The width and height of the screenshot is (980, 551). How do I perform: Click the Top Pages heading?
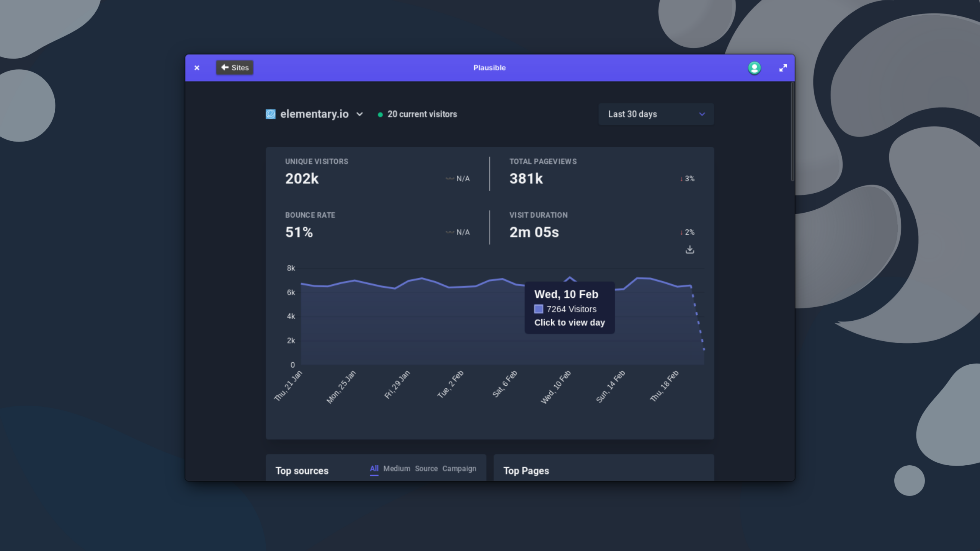coord(526,471)
